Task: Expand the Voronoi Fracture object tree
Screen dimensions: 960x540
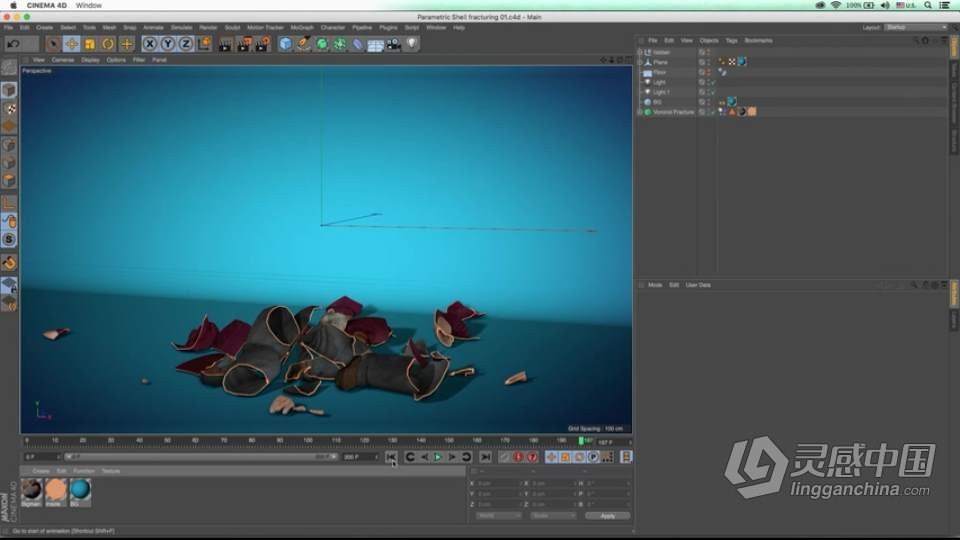Action: click(639, 112)
